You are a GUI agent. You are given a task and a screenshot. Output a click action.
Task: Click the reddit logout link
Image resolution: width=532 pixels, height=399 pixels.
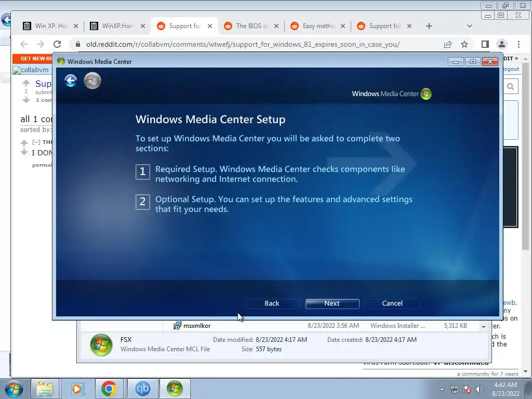(511, 69)
